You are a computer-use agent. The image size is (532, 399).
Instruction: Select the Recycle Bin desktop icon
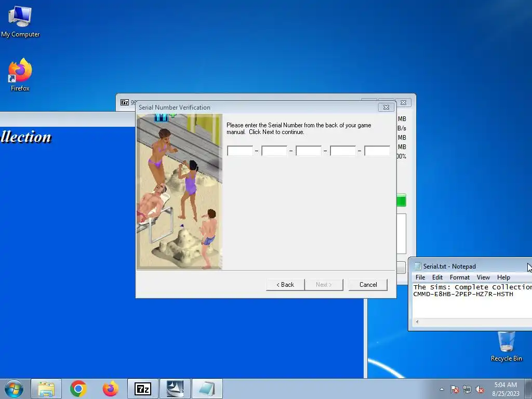click(506, 347)
